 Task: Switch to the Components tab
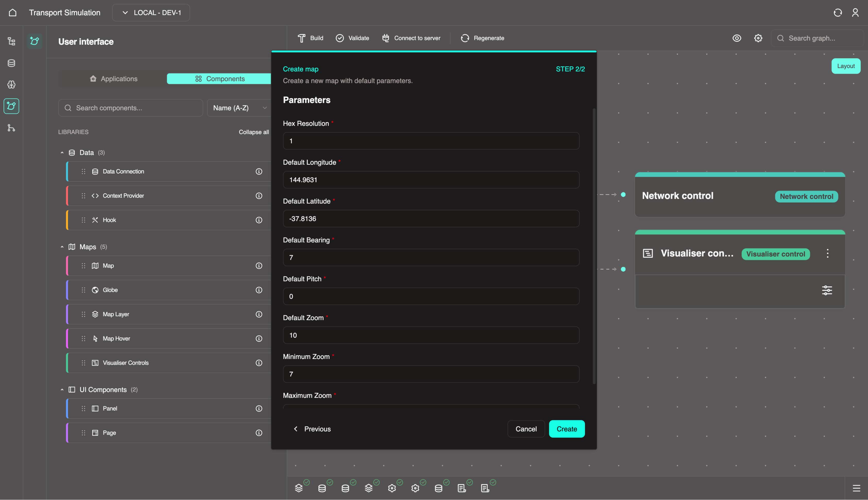(x=219, y=79)
